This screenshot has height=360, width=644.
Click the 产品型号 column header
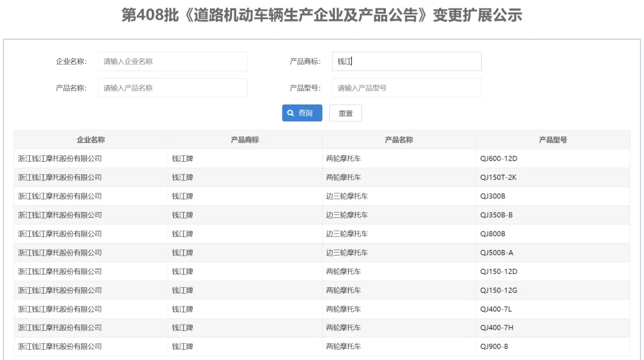(553, 140)
